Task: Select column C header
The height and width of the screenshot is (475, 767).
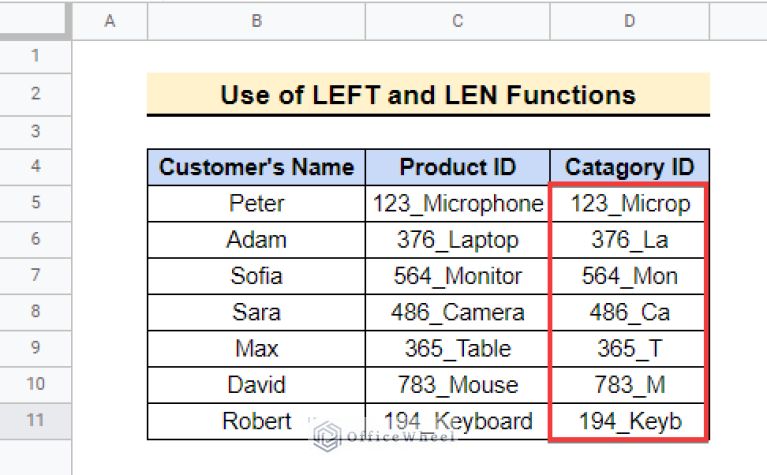Action: [457, 21]
